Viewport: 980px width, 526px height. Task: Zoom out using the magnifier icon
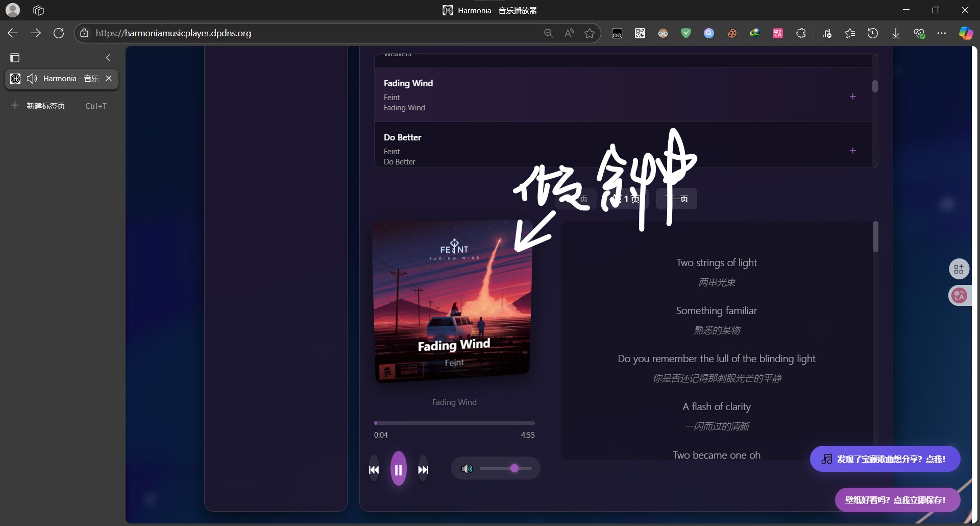[x=548, y=33]
